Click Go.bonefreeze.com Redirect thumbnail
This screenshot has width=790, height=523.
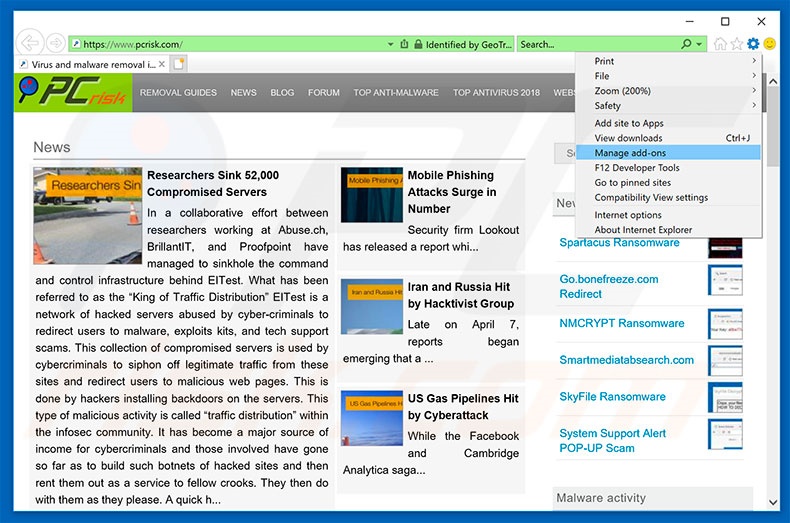pos(725,280)
